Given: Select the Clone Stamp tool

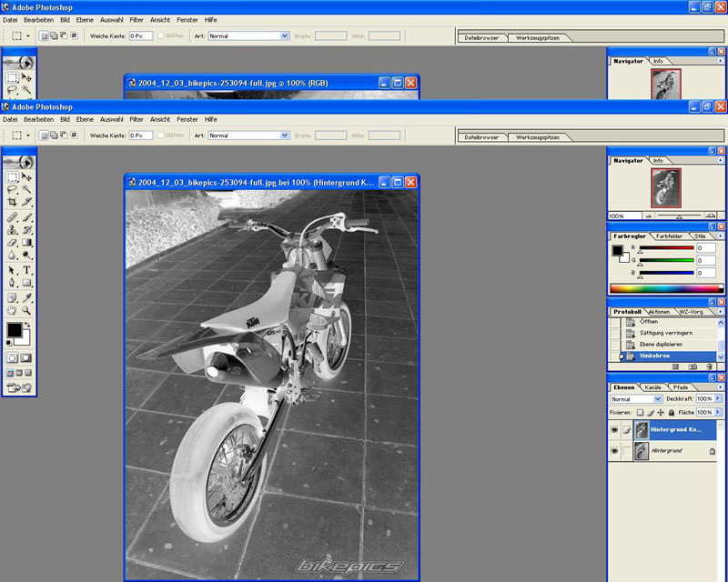Looking at the screenshot, I should tap(12, 230).
